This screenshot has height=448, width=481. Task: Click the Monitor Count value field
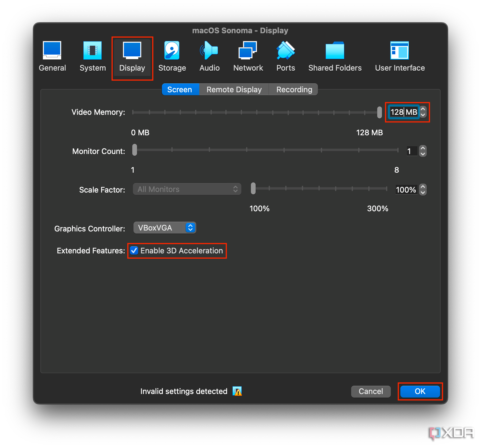[412, 151]
